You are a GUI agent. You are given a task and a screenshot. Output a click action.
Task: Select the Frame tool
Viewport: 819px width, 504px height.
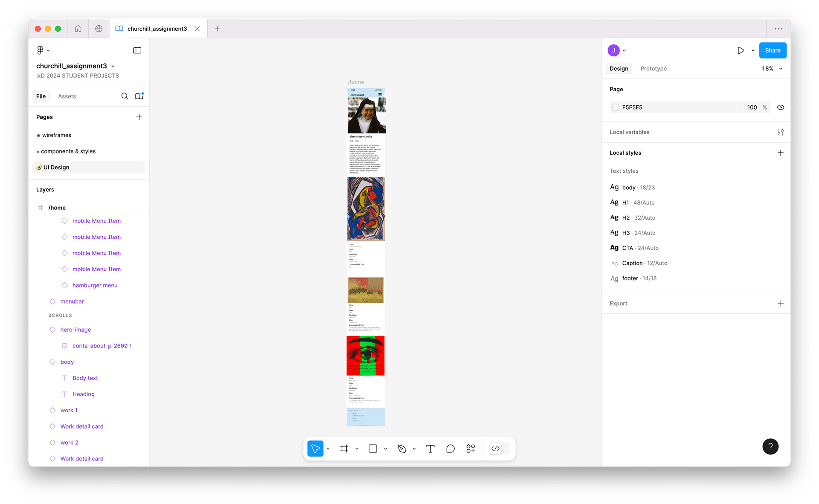click(x=344, y=449)
